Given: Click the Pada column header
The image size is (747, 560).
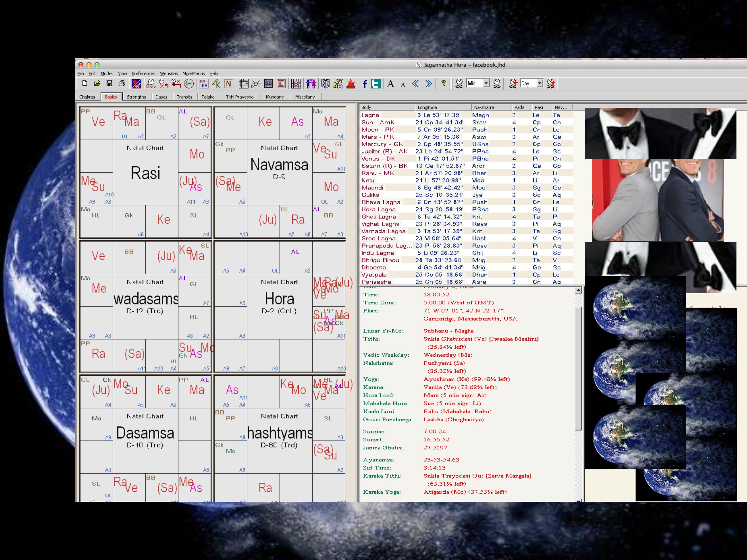Looking at the screenshot, I should (x=522, y=107).
